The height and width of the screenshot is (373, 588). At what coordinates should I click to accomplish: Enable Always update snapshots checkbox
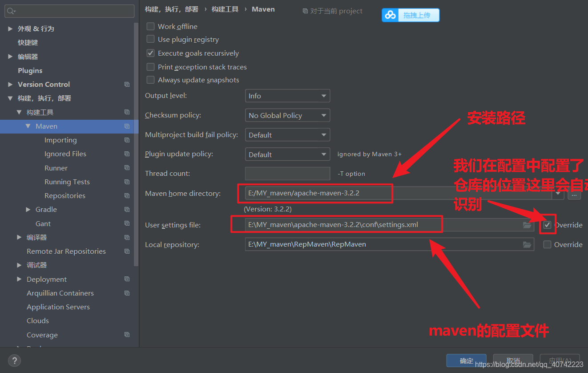[x=151, y=80]
